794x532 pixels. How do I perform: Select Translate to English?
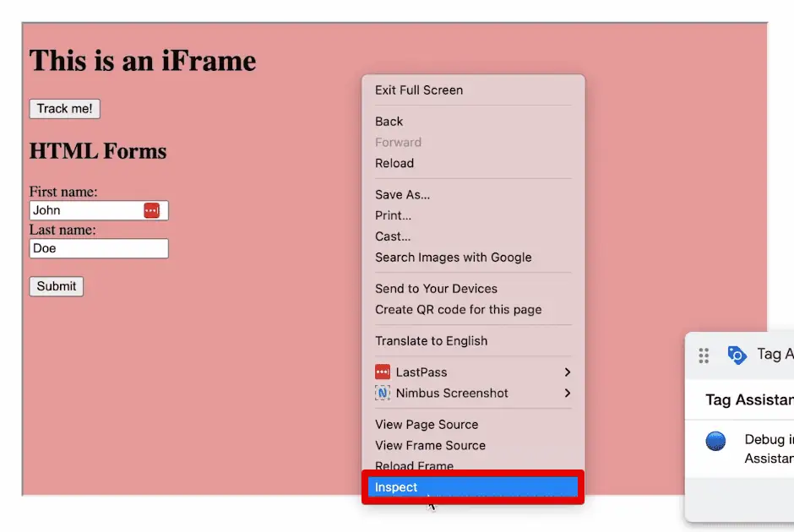[x=432, y=340]
